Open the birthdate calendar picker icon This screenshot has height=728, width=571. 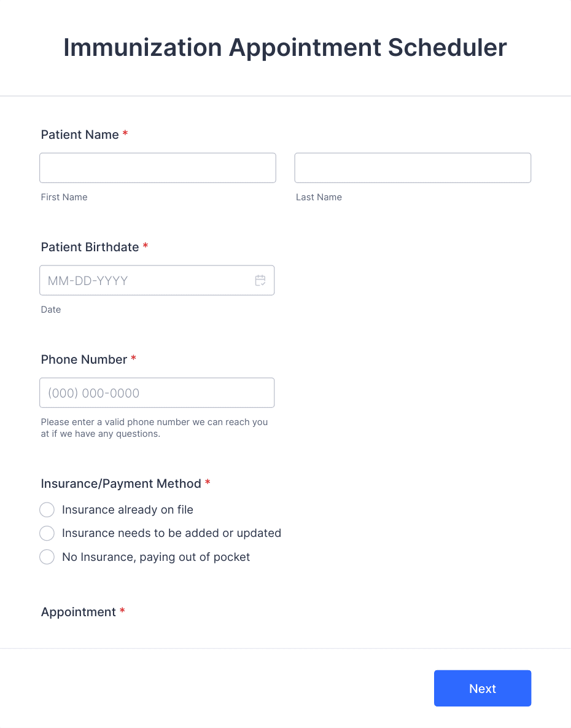pyautogui.click(x=260, y=280)
